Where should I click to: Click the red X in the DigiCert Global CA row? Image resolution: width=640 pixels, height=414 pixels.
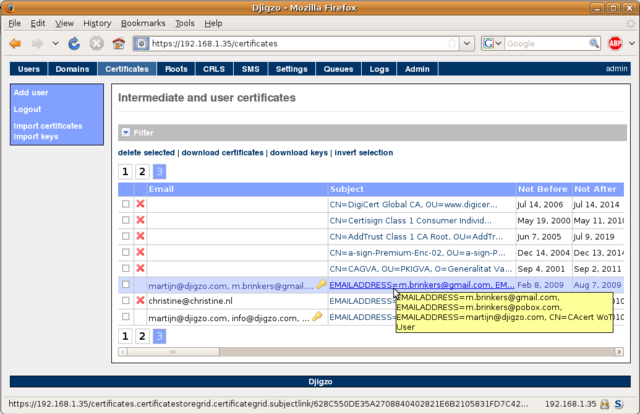140,204
